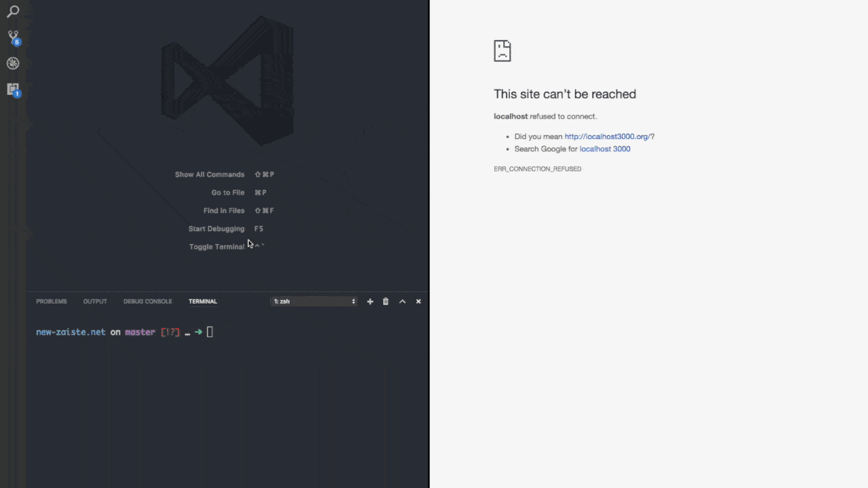
Task: Kill terminal using trash icon
Action: (386, 302)
